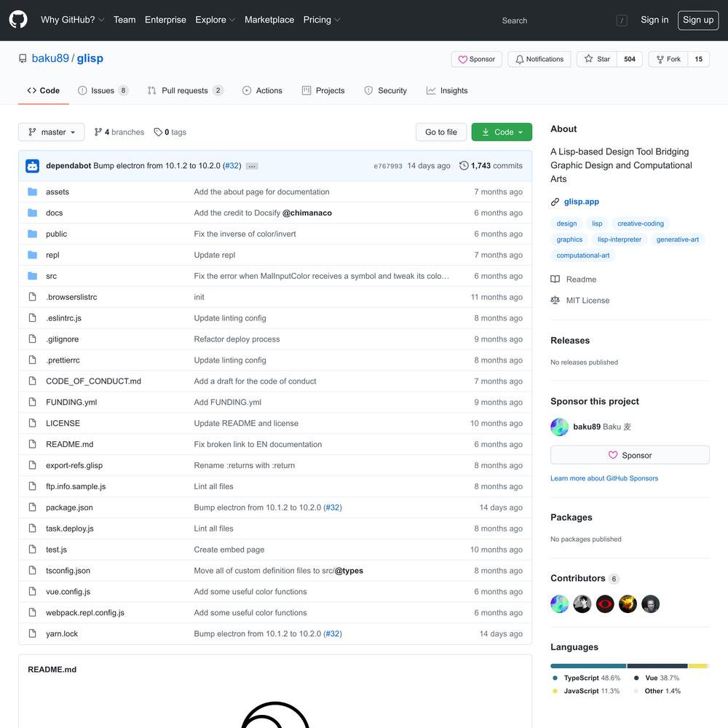Click the glisp.app link chain icon
Screen dimensions: 728x728
[x=555, y=202]
